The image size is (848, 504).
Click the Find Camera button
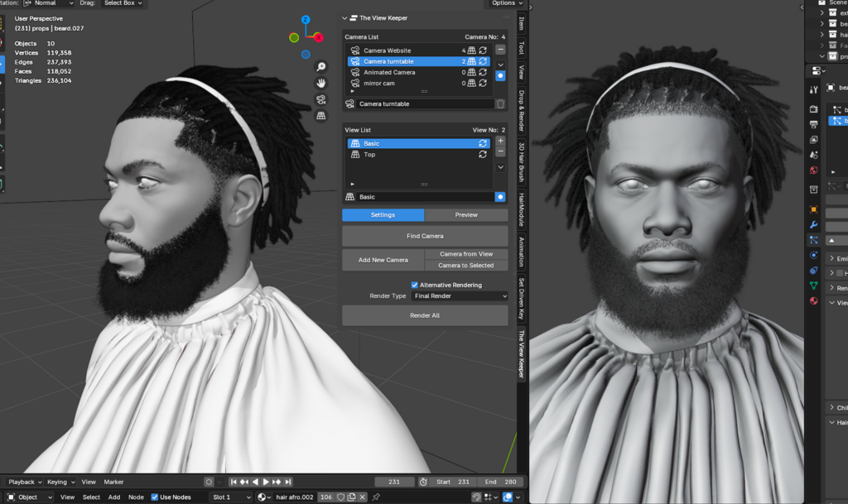point(425,236)
